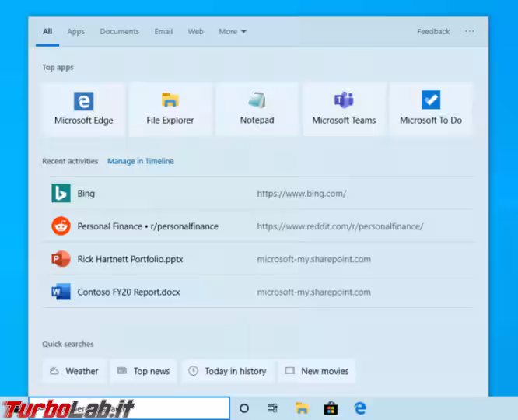Open Contoso FY20 Report.docx
Viewport: 518px width, 420px height.
pyautogui.click(x=259, y=292)
